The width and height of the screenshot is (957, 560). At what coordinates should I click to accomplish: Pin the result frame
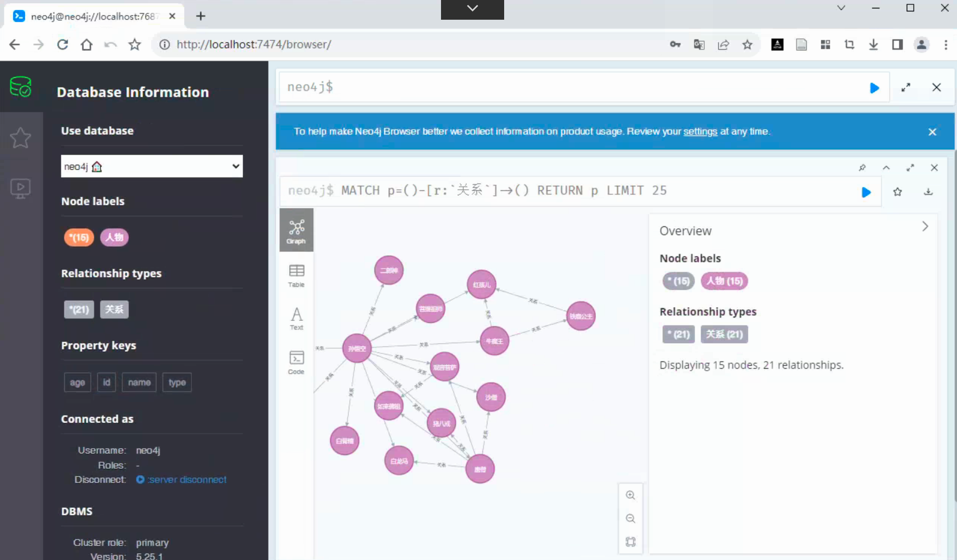pyautogui.click(x=862, y=168)
